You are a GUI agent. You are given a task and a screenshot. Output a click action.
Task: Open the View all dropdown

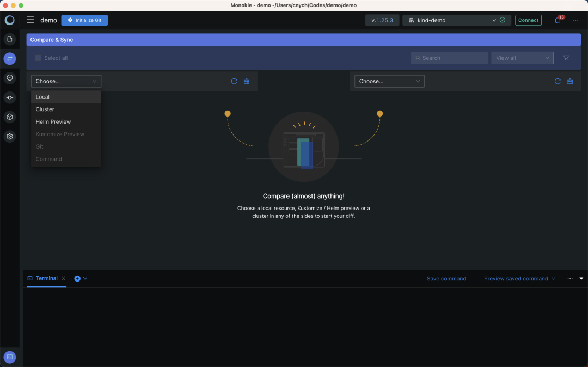pos(522,58)
